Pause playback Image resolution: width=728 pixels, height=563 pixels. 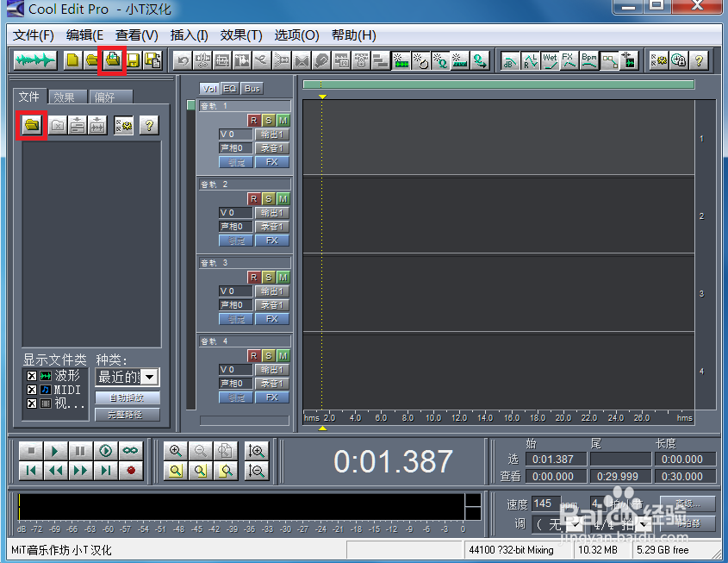pos(80,451)
